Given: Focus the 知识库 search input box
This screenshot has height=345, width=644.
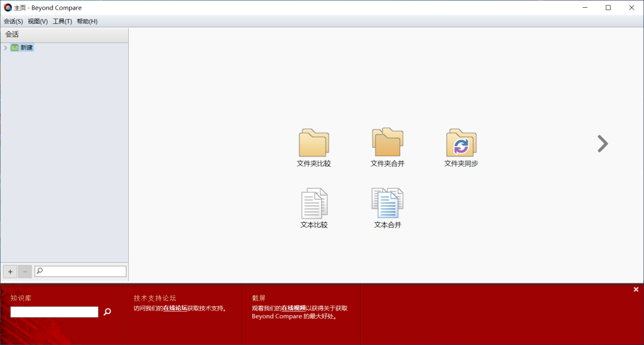Looking at the screenshot, I should tap(54, 312).
